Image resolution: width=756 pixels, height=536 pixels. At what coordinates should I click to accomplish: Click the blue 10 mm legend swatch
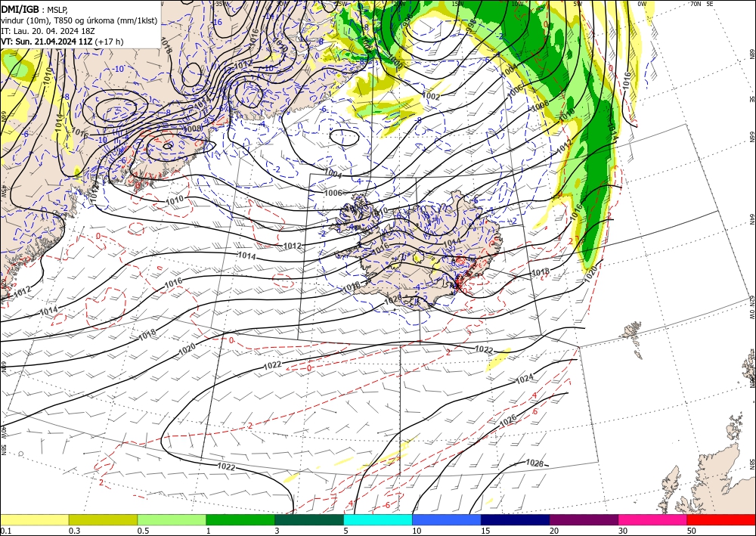point(447,519)
